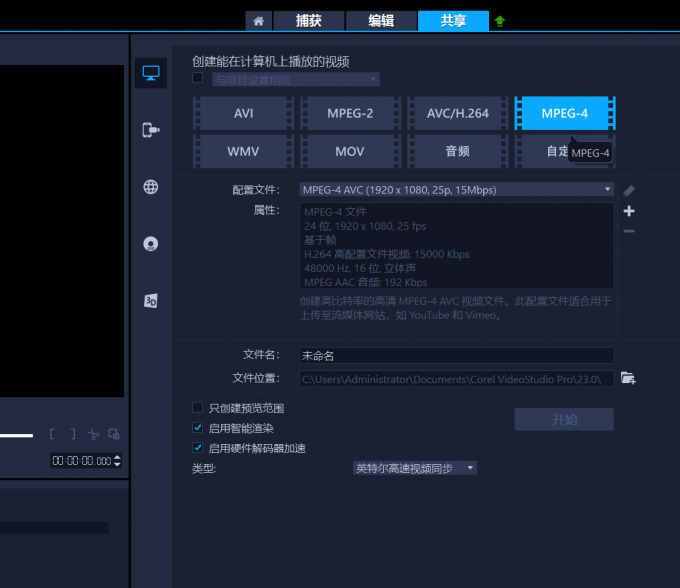Viewport: 680px width, 588px height.
Task: Click the 属性 properties text box
Action: click(x=457, y=246)
